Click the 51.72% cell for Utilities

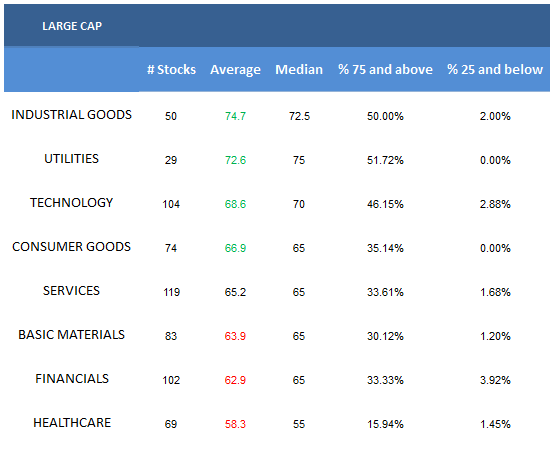pos(385,160)
